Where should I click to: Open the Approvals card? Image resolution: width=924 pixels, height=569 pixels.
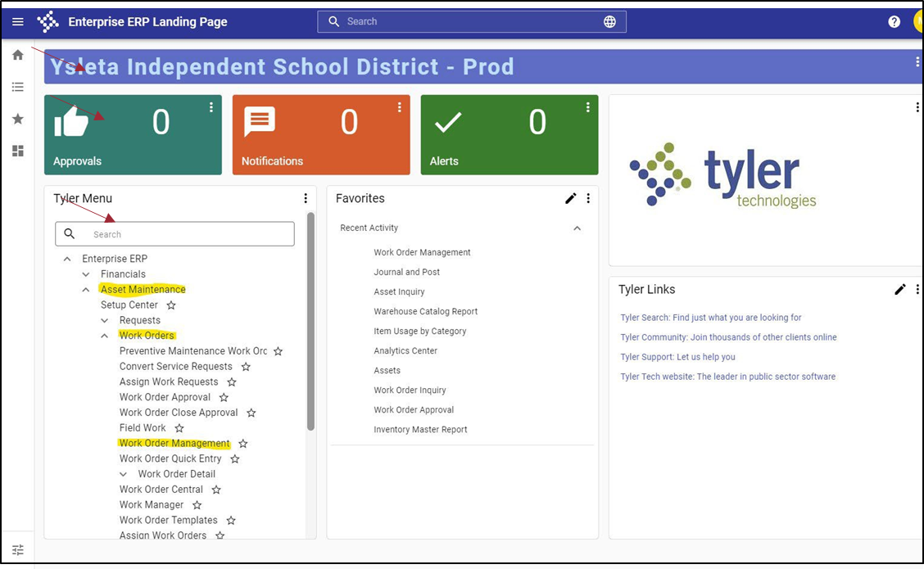[134, 135]
